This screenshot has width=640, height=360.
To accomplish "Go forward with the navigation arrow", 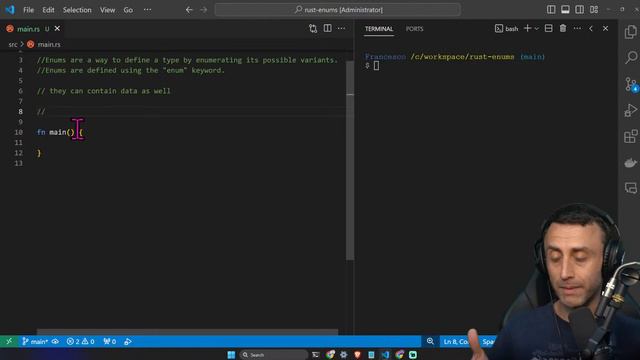I will [204, 10].
